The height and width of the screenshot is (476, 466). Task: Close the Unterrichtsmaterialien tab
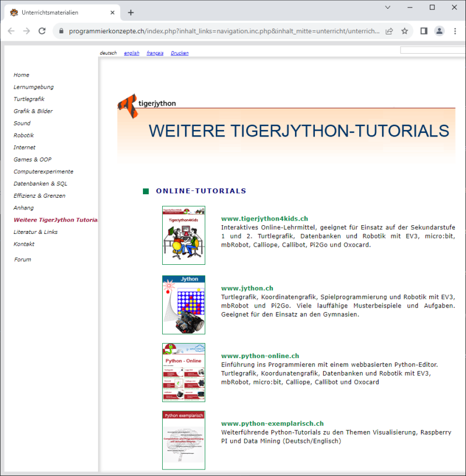click(113, 12)
